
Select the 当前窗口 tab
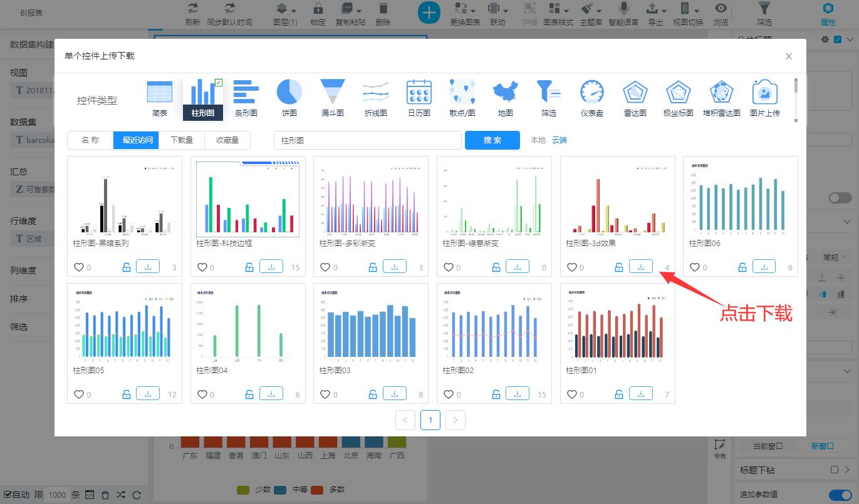coord(768,446)
